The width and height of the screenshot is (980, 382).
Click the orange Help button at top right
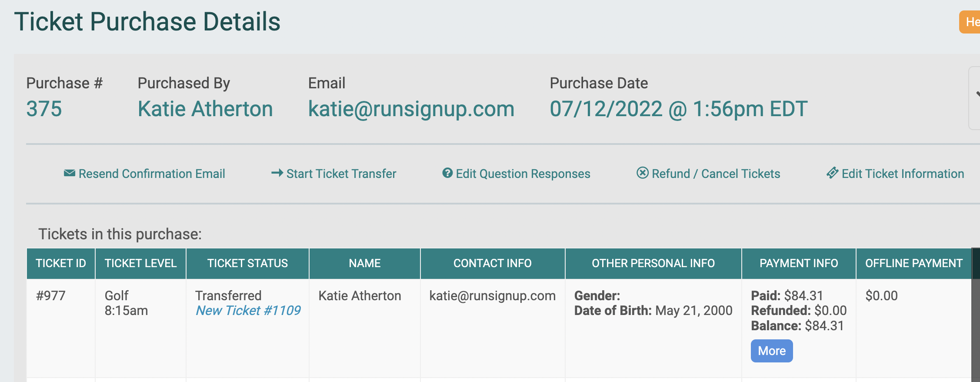pyautogui.click(x=970, y=22)
